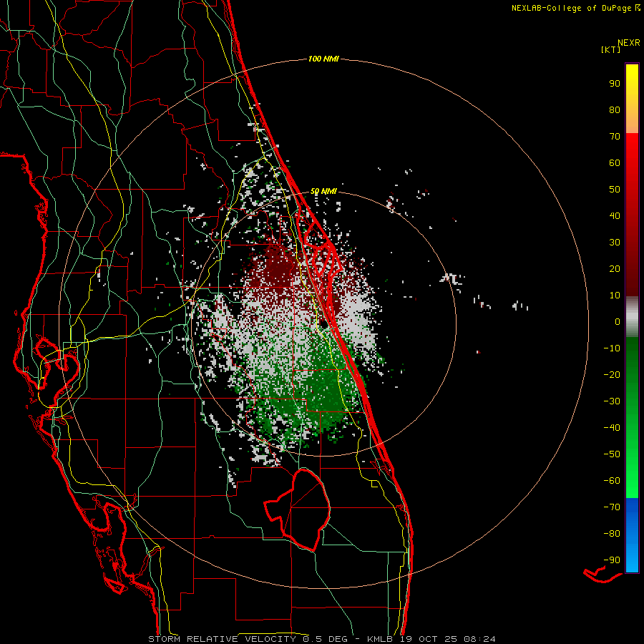Click the KMLB radar site identifier
This screenshot has width=644, height=644.
point(380,639)
